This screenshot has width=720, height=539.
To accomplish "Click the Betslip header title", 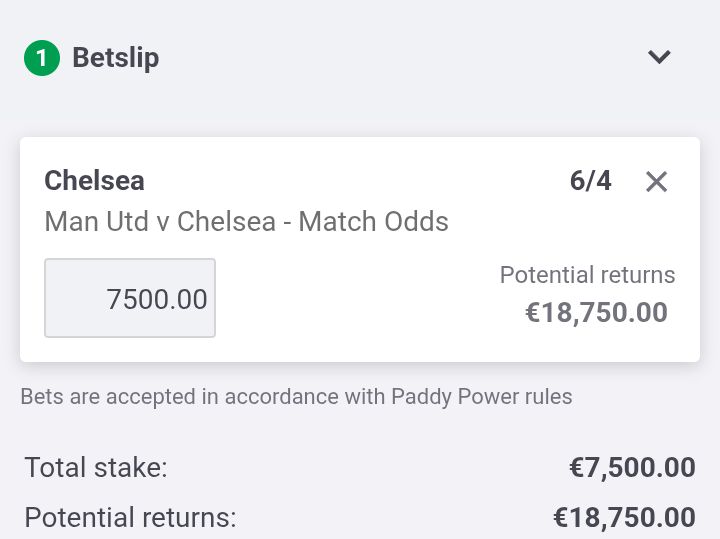I will pos(116,58).
